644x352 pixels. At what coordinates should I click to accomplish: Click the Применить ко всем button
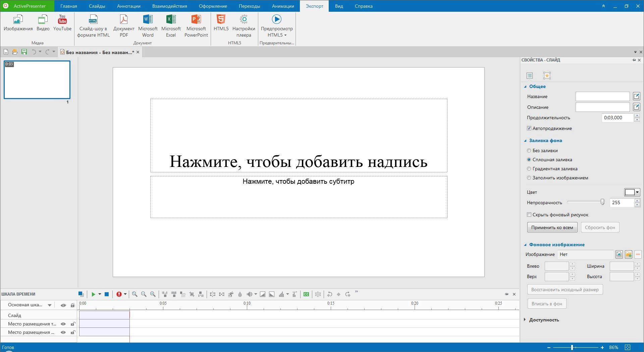coord(552,227)
